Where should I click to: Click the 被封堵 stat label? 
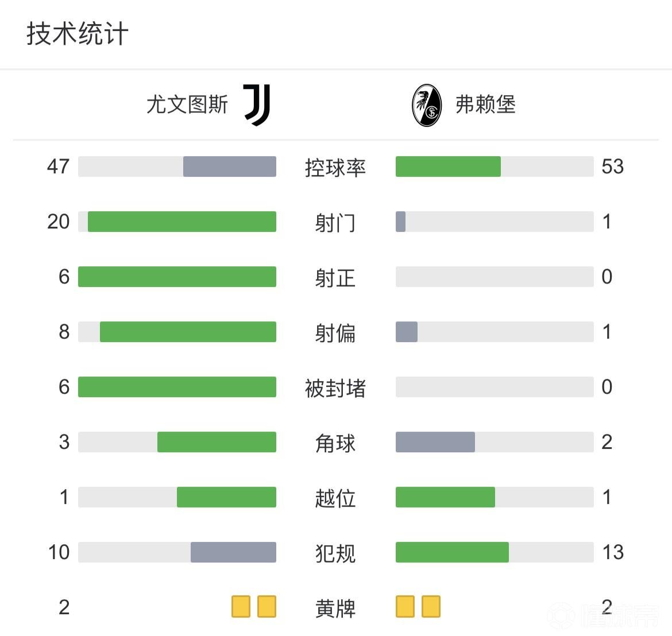coord(335,388)
